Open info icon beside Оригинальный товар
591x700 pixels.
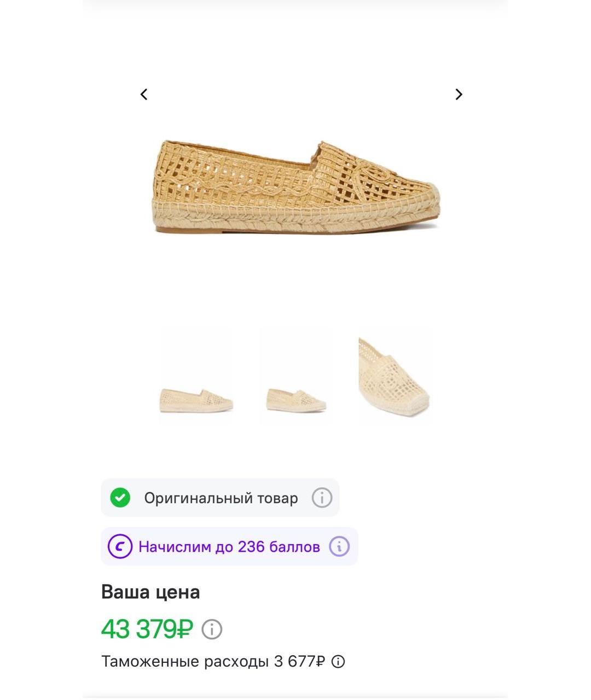322,498
